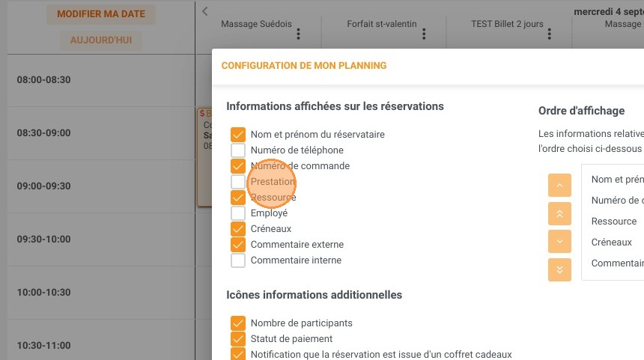Viewport: 644px width, 360px height.
Task: Click the Forfait st-valentin column header
Action: 382,24
